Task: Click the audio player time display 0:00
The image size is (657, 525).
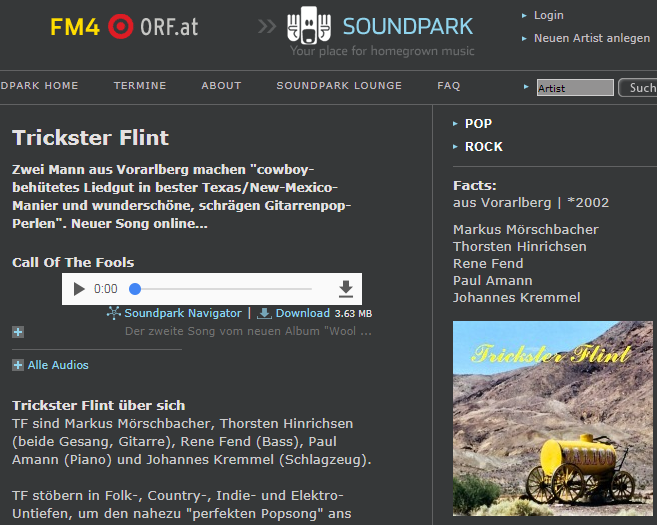Action: point(106,289)
